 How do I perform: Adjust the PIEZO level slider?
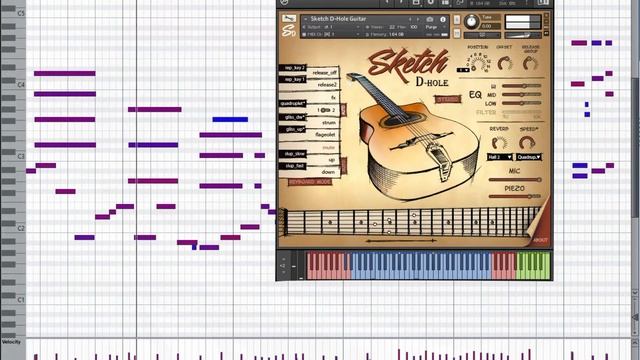[x=515, y=196]
